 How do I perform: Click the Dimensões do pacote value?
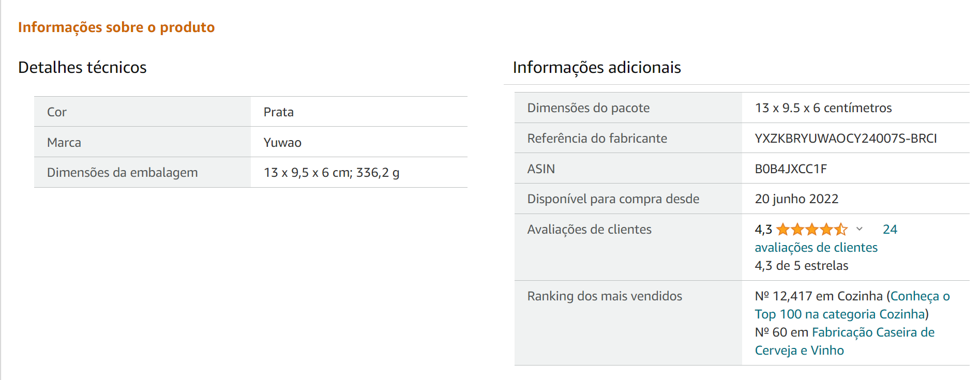coord(823,108)
